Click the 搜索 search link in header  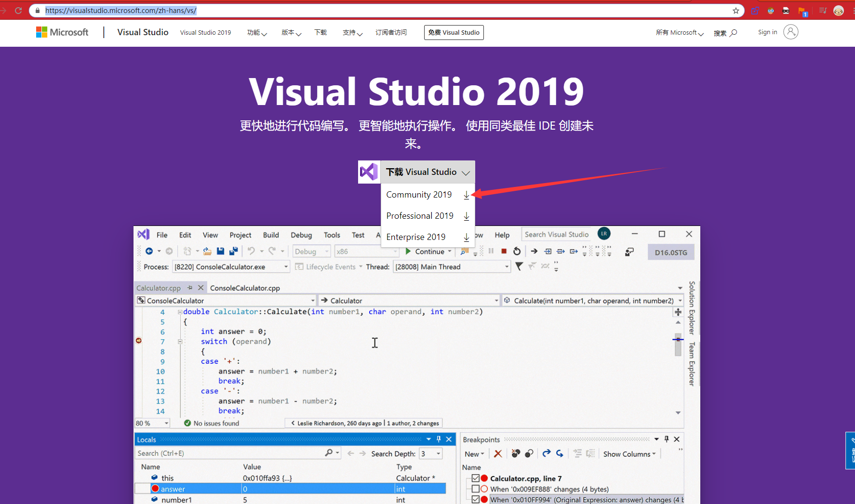tap(725, 33)
